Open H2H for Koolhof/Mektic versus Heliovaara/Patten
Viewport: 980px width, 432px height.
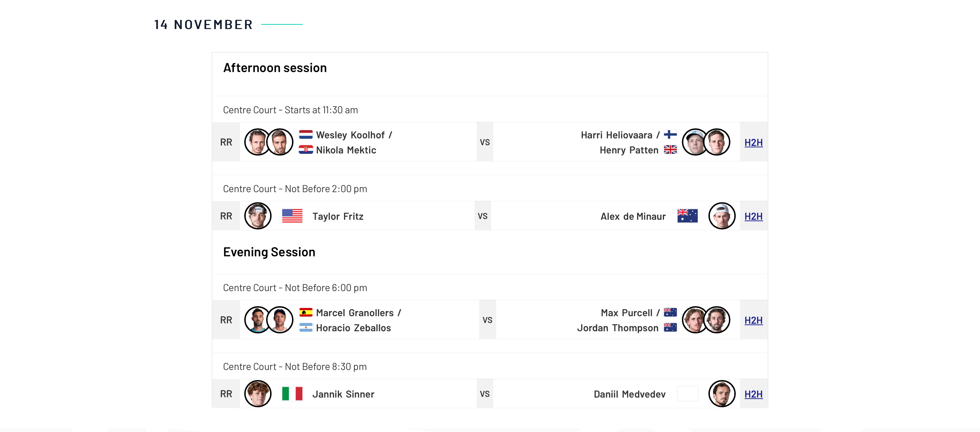(753, 142)
